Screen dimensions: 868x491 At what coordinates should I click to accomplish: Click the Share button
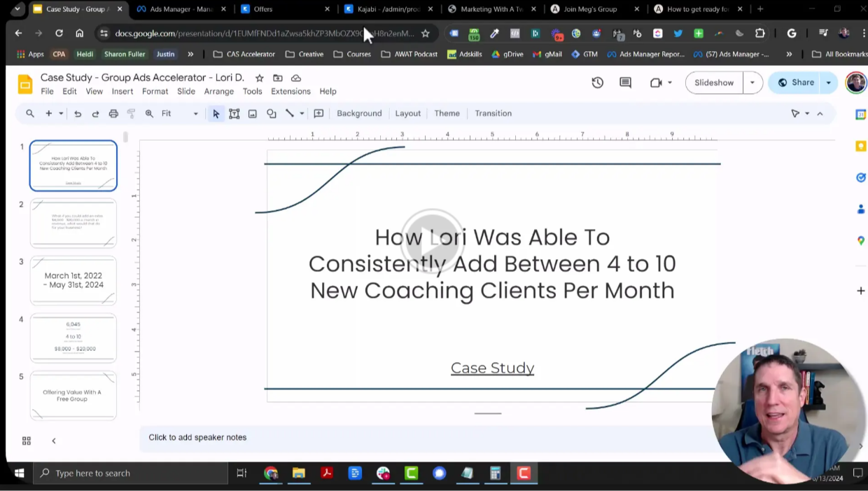point(795,83)
